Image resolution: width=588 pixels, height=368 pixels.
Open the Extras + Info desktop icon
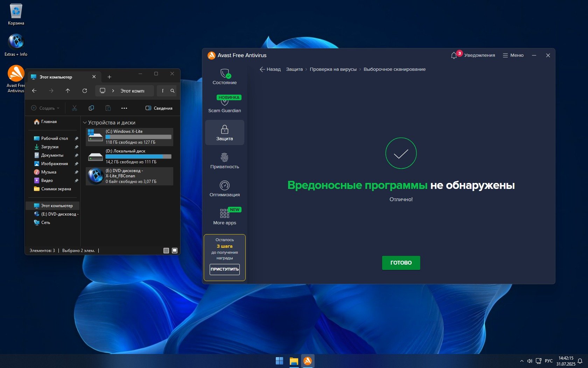point(16,45)
